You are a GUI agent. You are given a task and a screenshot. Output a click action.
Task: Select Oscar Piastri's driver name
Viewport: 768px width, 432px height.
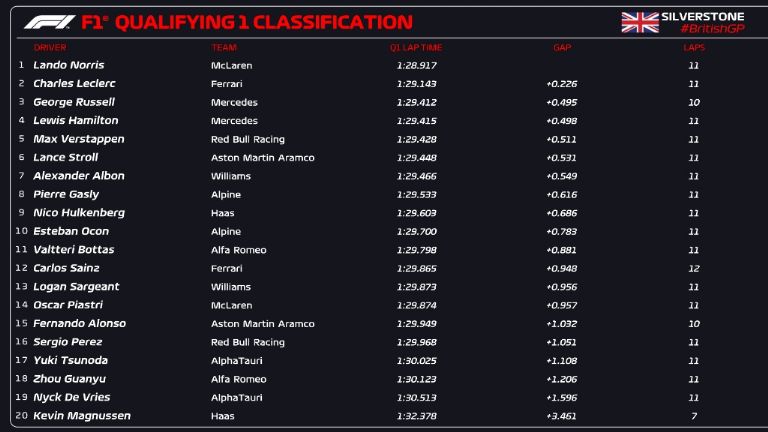click(72, 305)
